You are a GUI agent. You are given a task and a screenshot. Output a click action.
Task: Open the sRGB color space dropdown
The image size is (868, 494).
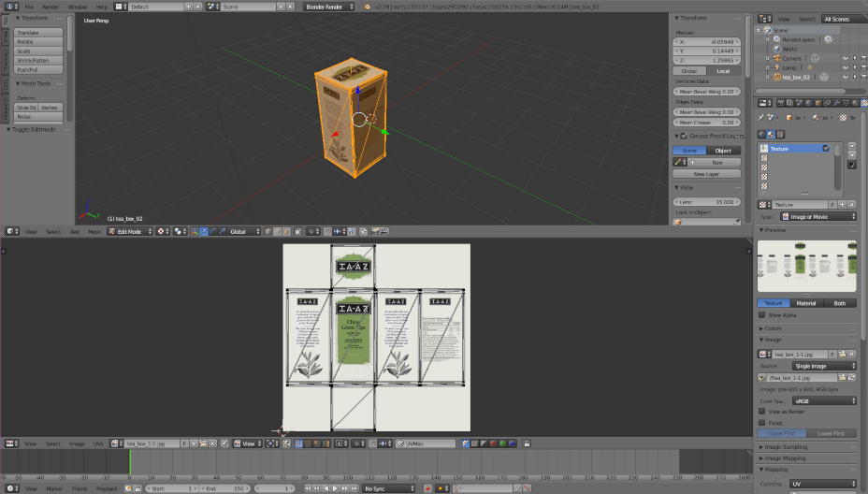point(824,401)
